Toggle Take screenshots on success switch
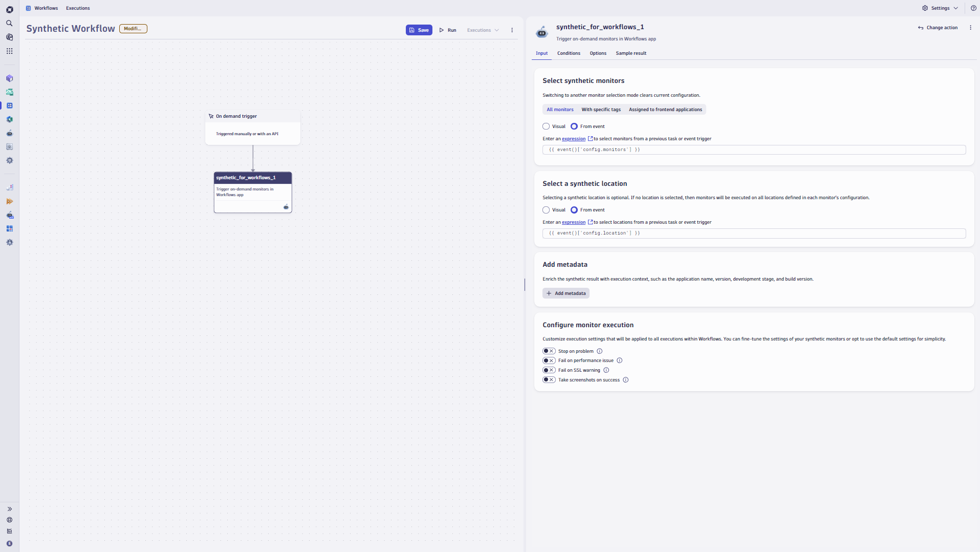980x552 pixels. [x=549, y=380]
